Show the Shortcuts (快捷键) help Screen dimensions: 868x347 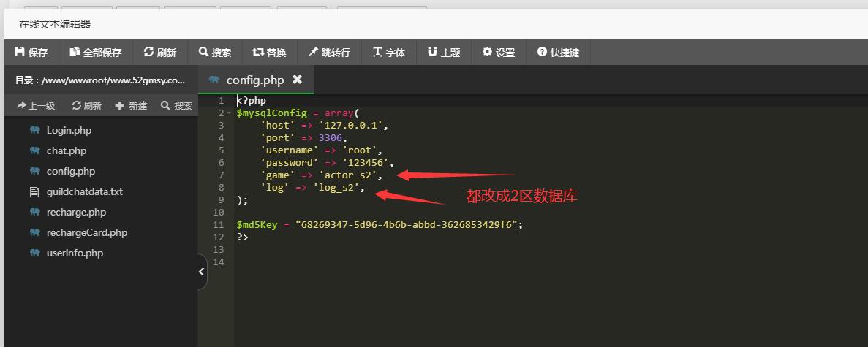558,53
